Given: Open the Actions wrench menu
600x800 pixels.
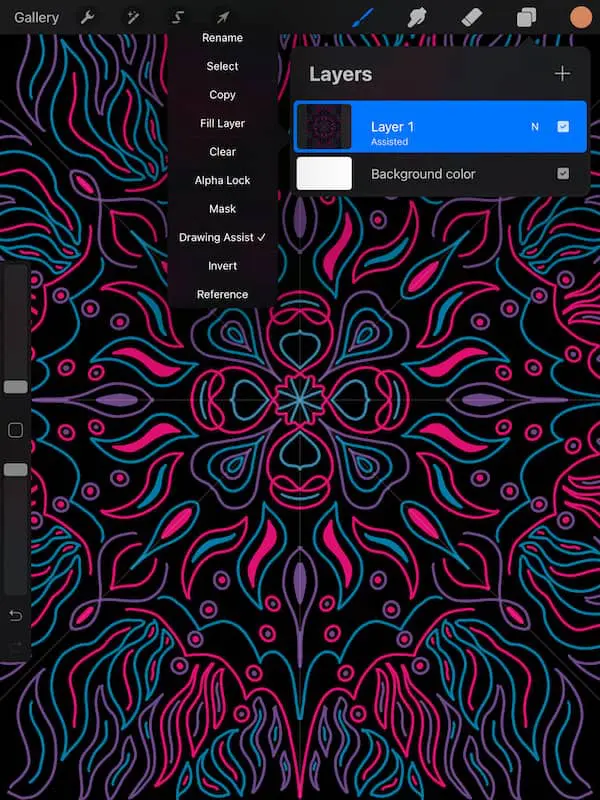Looking at the screenshot, I should click(x=88, y=18).
